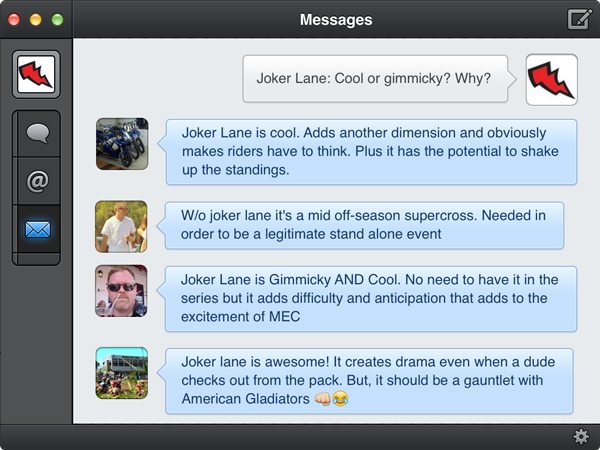Select the 'American Gladiators' reply bubble

[x=369, y=381]
